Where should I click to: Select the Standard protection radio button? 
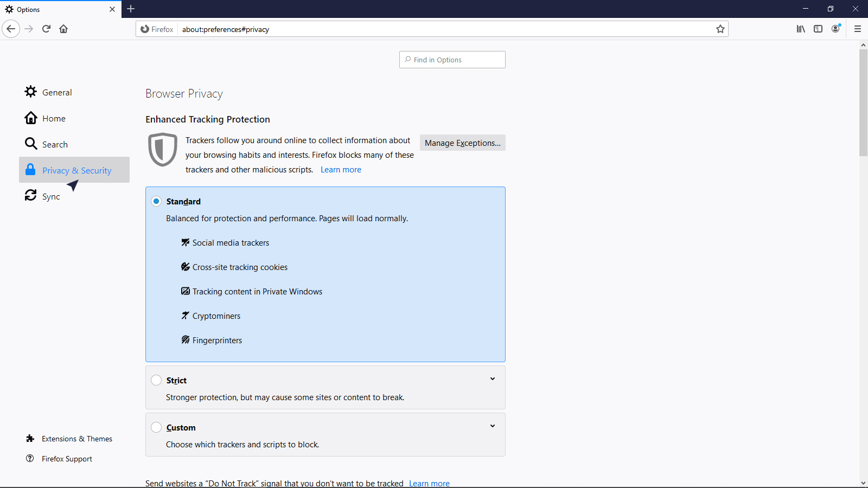click(156, 201)
